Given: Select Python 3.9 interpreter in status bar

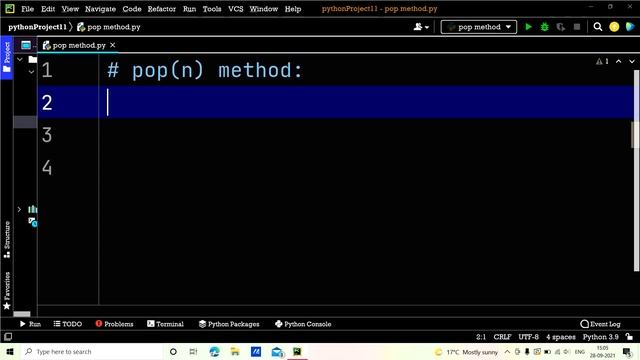Looking at the screenshot, I should click(x=600, y=337).
